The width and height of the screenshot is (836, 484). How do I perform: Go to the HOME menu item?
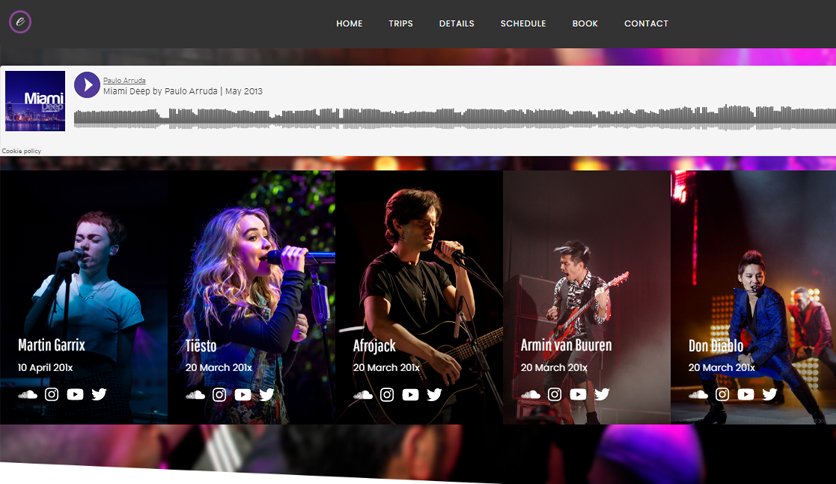pyautogui.click(x=349, y=23)
